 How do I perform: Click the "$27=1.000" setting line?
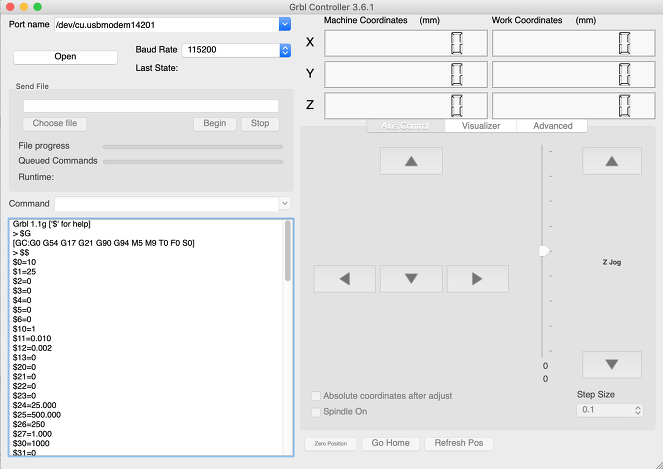(32, 434)
